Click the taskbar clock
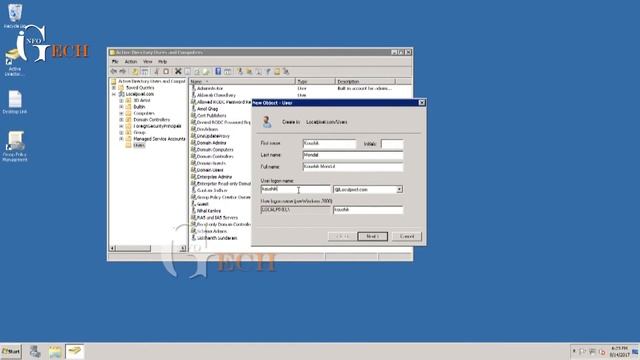Image resolution: width=640 pixels, height=360 pixels. pos(619,351)
